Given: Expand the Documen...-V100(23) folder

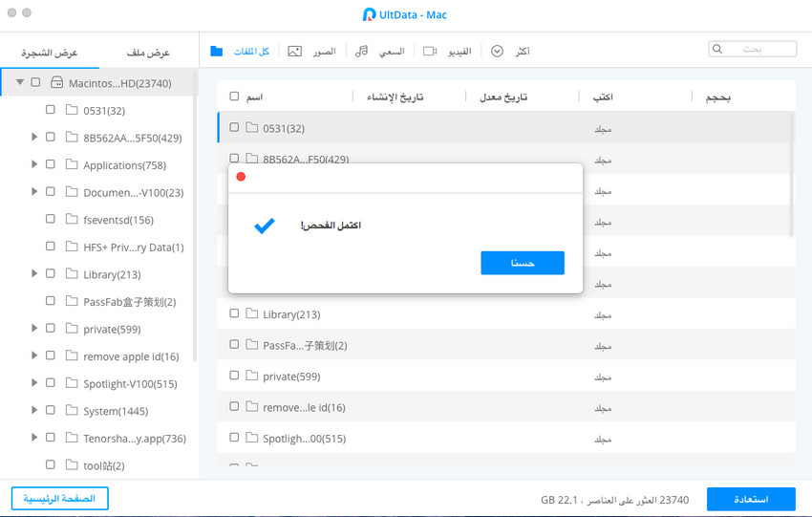Looking at the screenshot, I should click(x=34, y=192).
